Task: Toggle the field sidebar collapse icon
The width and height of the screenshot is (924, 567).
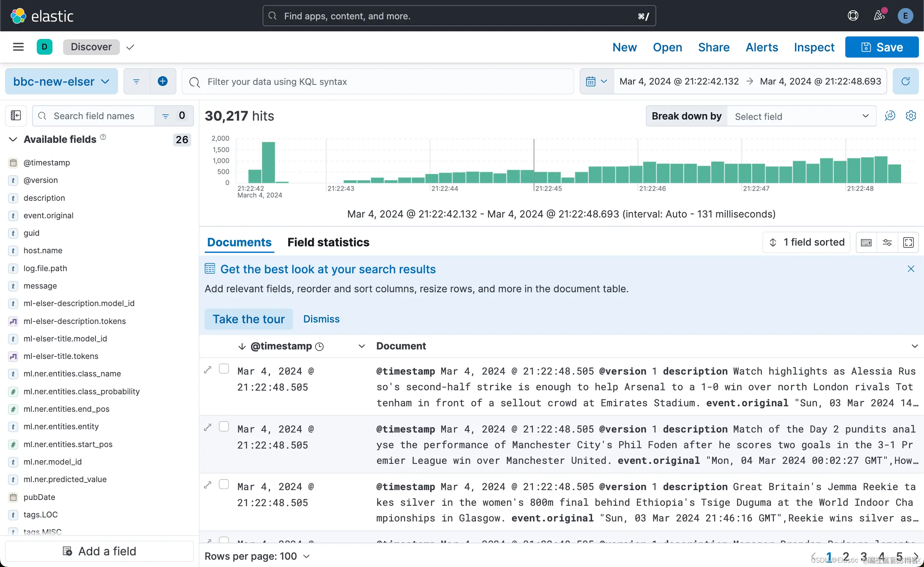Action: tap(16, 116)
